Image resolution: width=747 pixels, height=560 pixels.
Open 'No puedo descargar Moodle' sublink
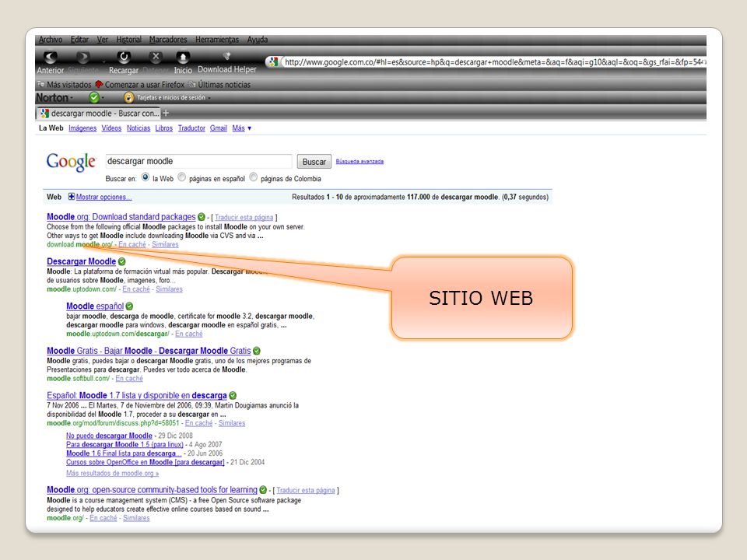click(x=109, y=436)
